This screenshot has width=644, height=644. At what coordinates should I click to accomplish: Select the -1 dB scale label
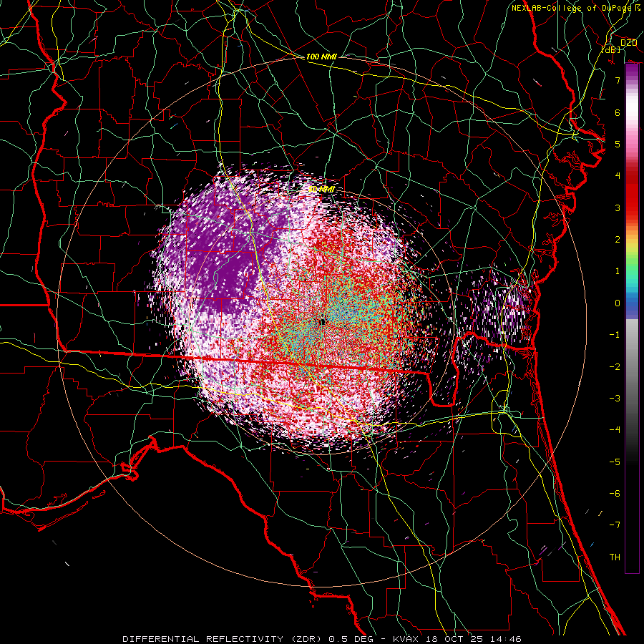point(615,335)
